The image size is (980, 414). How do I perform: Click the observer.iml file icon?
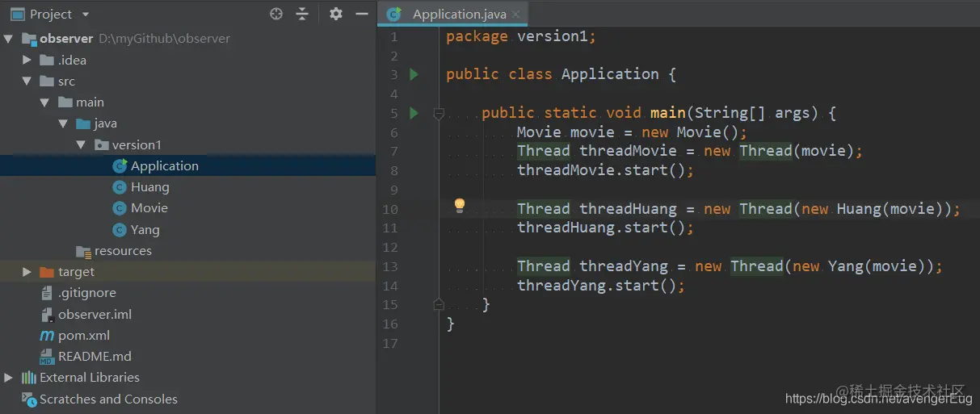click(47, 314)
